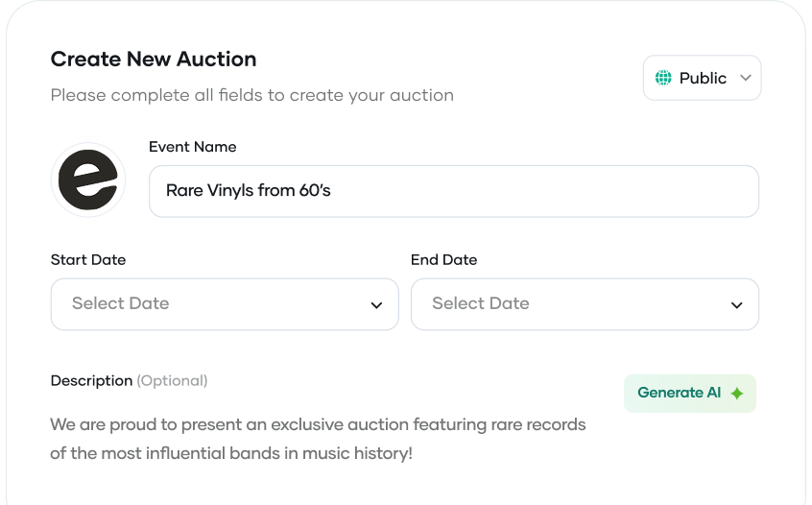The height and width of the screenshot is (505, 812).
Task: Click the chevron arrow in End Date field
Action: coord(736,305)
